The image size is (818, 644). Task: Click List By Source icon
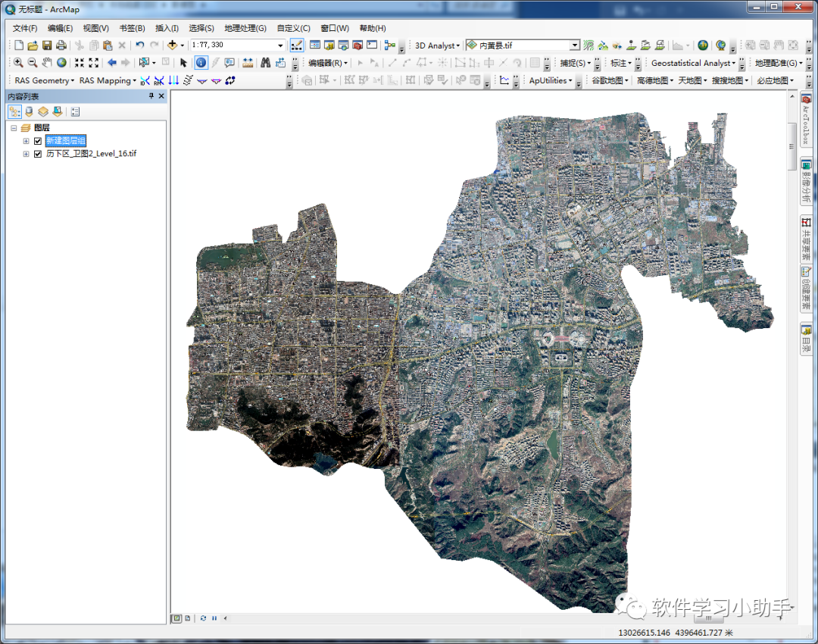pos(30,111)
